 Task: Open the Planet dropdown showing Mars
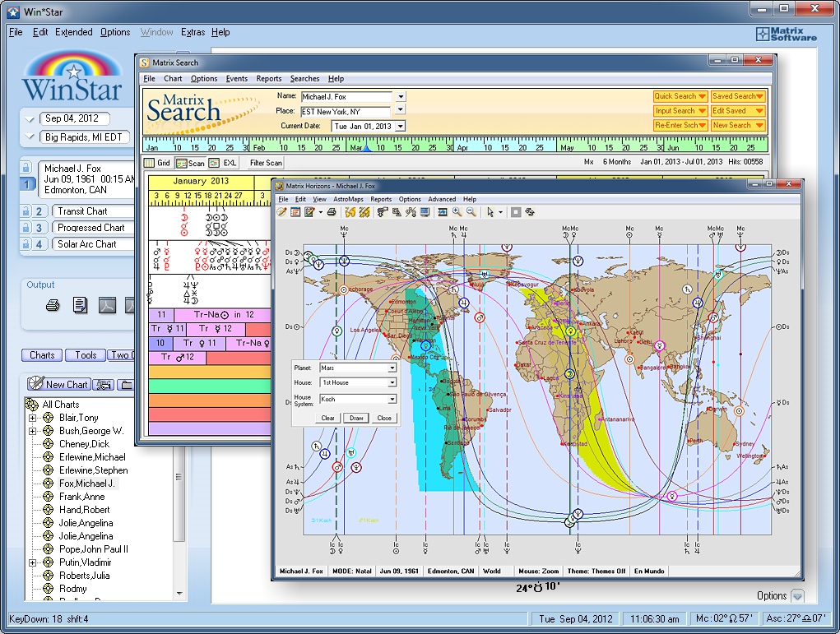pos(392,368)
